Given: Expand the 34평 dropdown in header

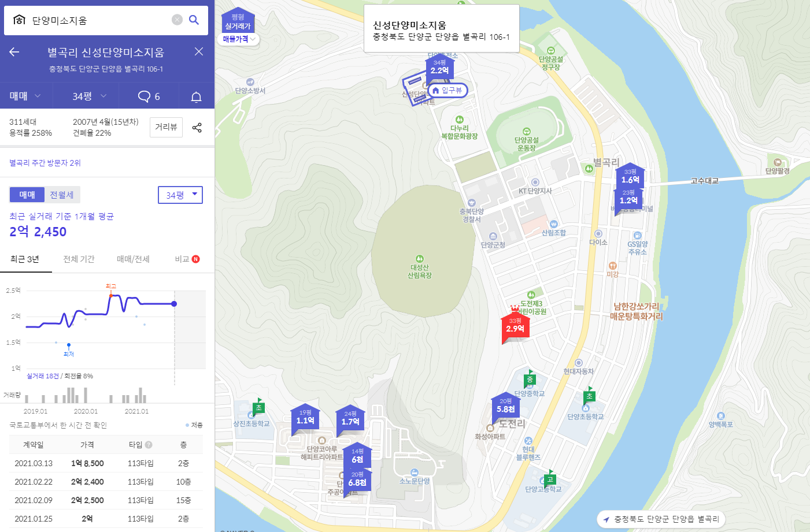Looking at the screenshot, I should click(89, 96).
